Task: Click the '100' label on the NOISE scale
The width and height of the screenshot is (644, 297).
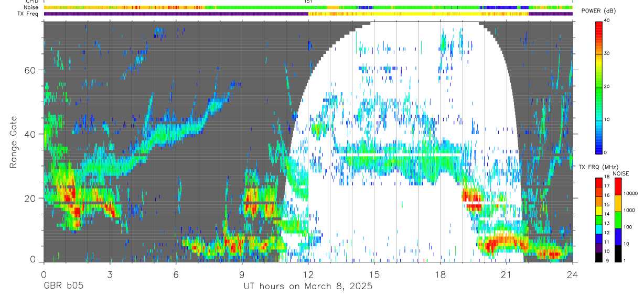Action: (629, 227)
